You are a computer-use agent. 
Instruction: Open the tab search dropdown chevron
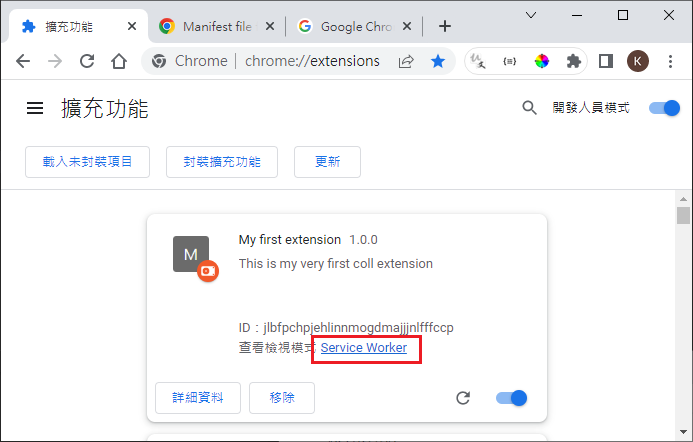[532, 16]
